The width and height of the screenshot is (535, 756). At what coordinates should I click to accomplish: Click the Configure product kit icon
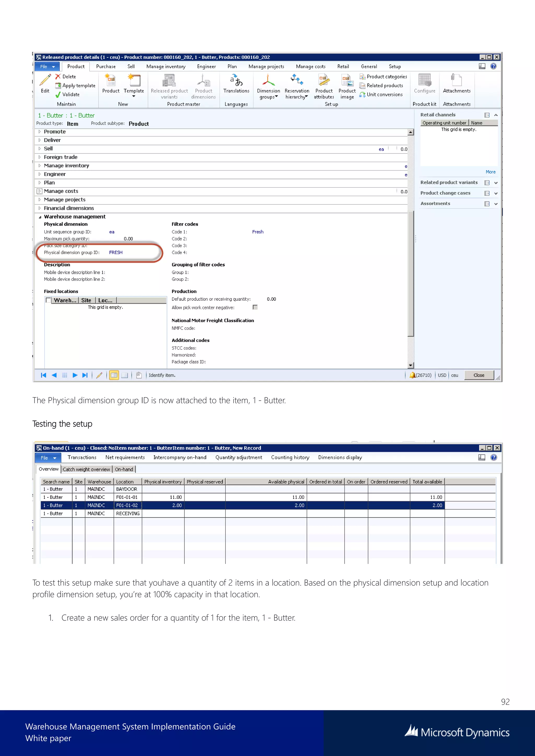[425, 80]
